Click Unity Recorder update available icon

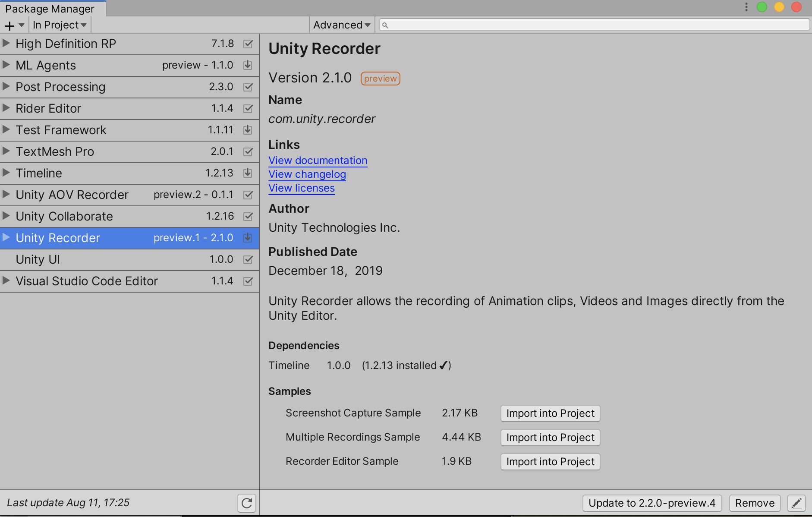tap(248, 238)
